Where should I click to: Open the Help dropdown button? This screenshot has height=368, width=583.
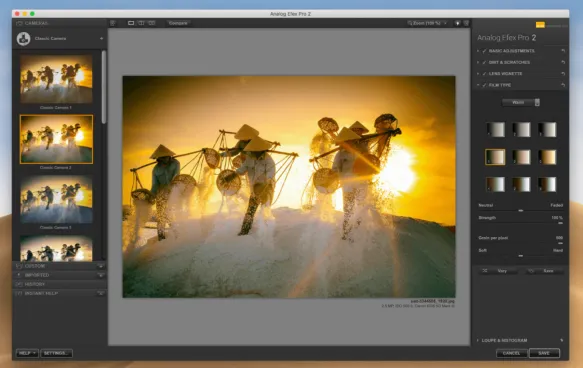coord(27,353)
